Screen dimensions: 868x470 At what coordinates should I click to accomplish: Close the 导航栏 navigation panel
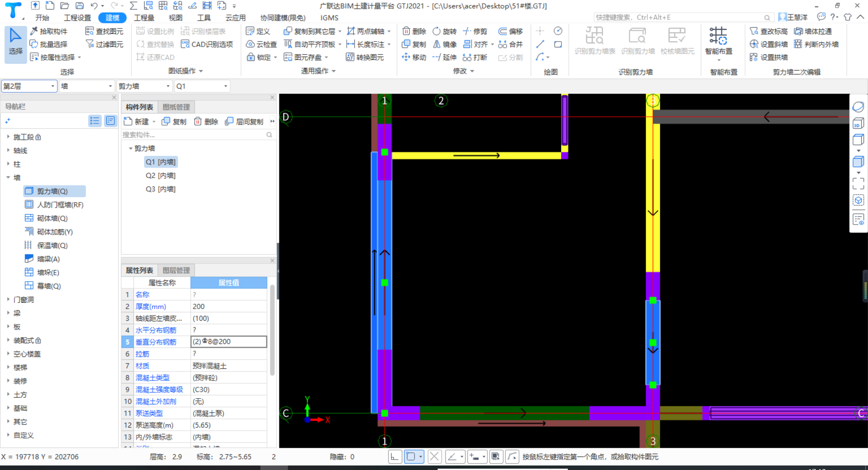coord(114,97)
